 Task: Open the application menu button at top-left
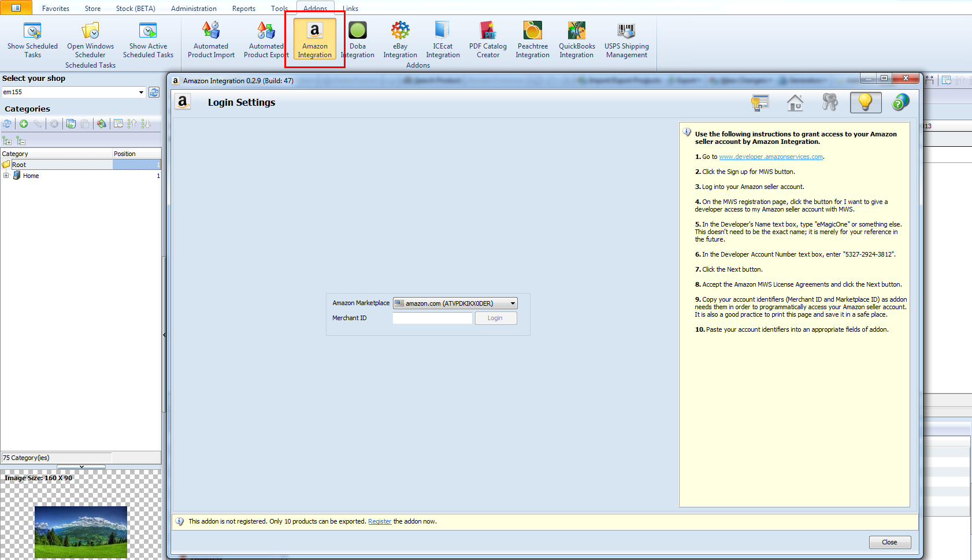[16, 8]
